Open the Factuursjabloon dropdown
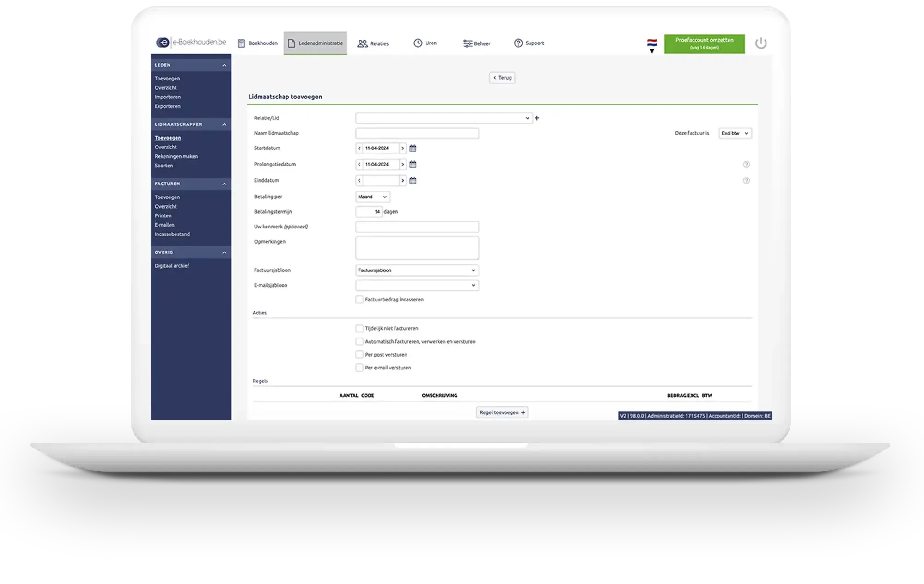 coord(417,270)
